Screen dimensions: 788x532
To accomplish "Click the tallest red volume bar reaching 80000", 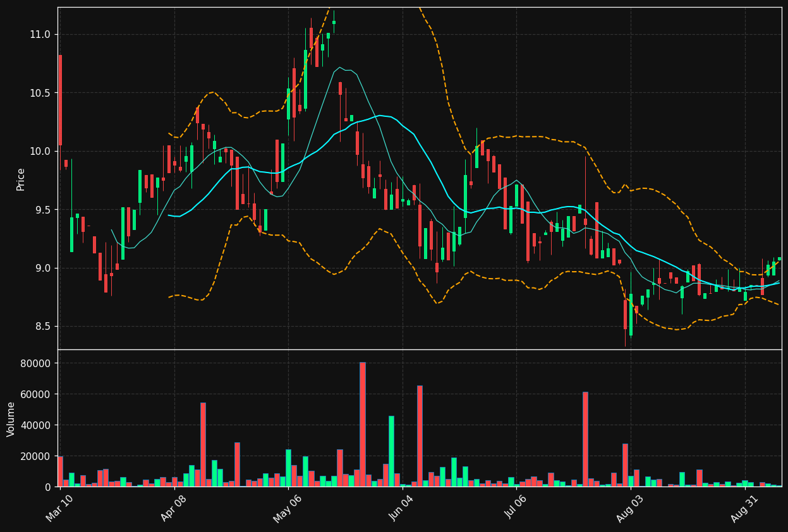I will 363,425.
